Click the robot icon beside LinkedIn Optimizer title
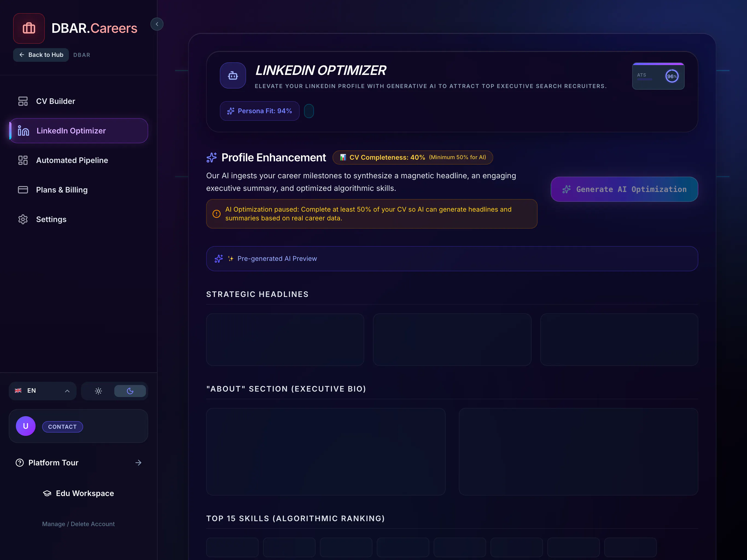Screen dimensions: 747x560 (x=233, y=75)
